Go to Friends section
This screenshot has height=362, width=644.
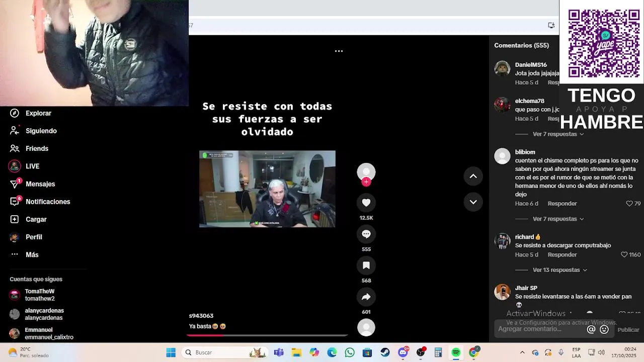(x=30, y=148)
